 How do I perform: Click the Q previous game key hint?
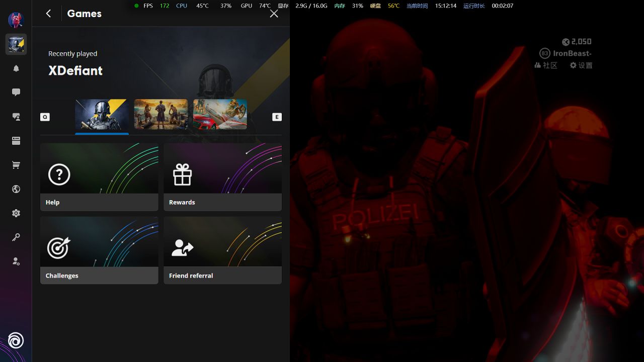(45, 117)
